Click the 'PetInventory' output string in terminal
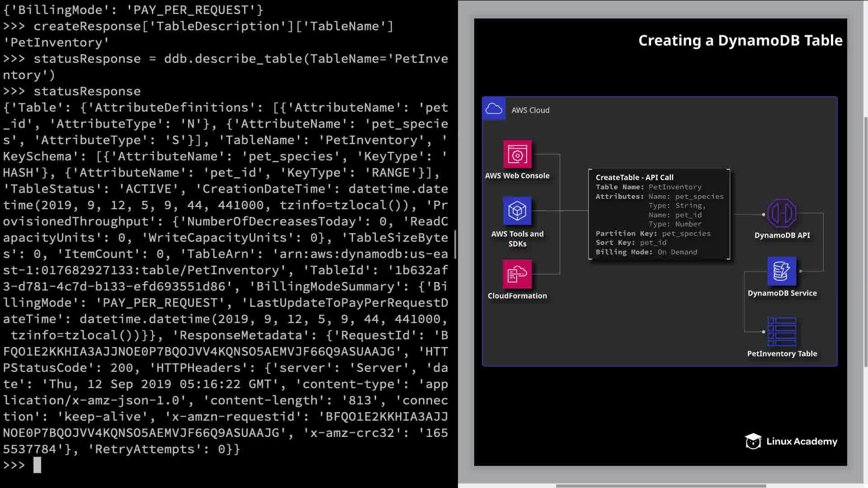This screenshot has width=868, height=488. click(56, 42)
